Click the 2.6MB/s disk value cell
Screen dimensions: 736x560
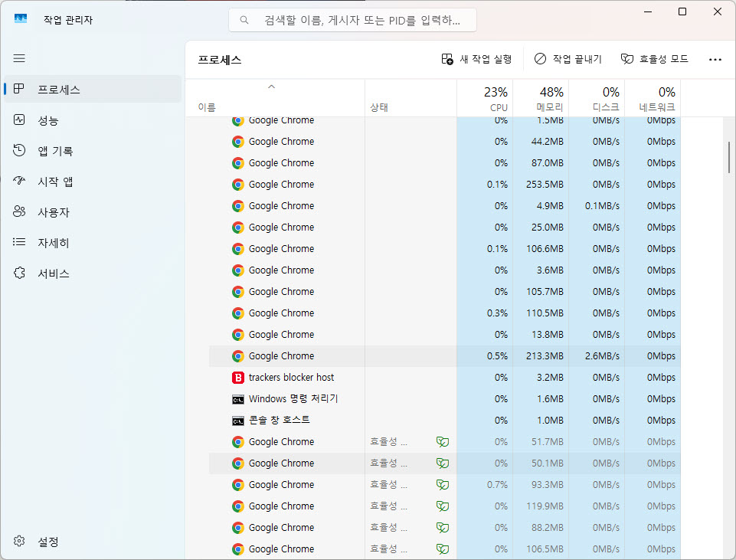(x=597, y=355)
